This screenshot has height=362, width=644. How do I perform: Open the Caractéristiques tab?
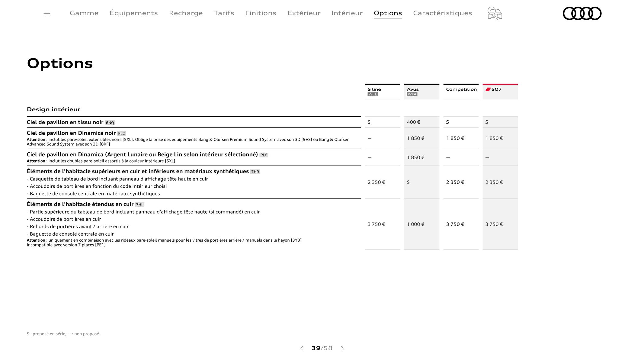click(x=442, y=13)
